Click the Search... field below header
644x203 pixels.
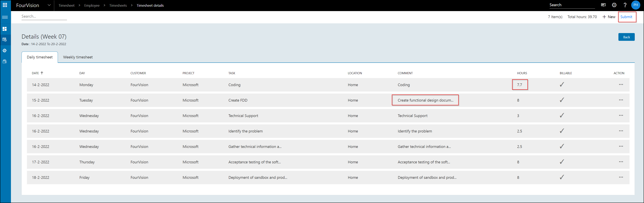44,16
